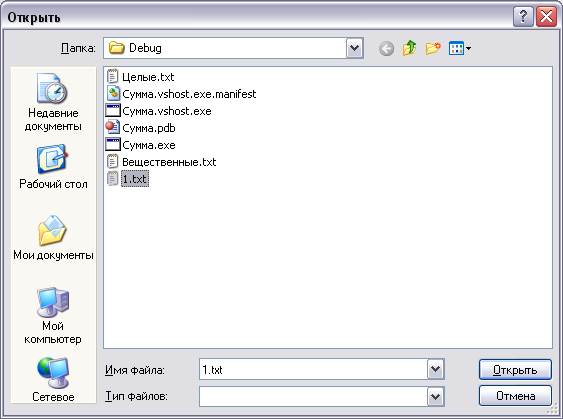The height and width of the screenshot is (419, 563).
Task: Click the Отмена button
Action: (x=515, y=396)
